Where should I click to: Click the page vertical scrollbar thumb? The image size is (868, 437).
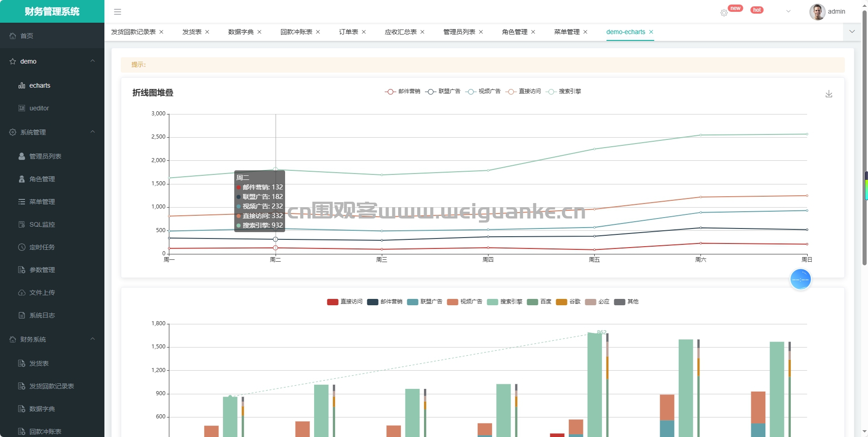point(865,138)
